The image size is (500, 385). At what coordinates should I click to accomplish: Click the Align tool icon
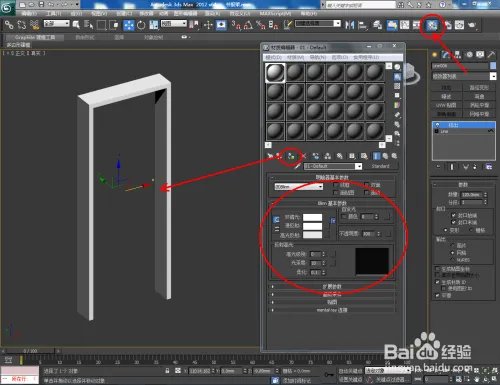point(362,25)
